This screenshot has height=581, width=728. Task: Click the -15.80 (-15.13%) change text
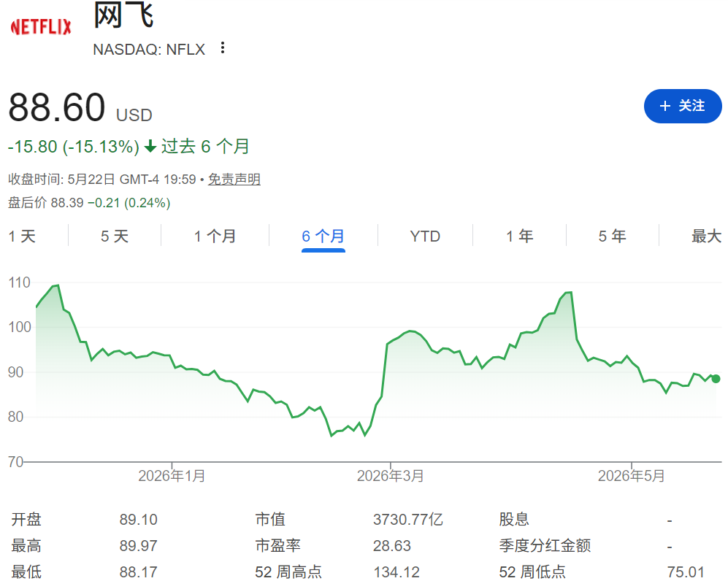(73, 147)
